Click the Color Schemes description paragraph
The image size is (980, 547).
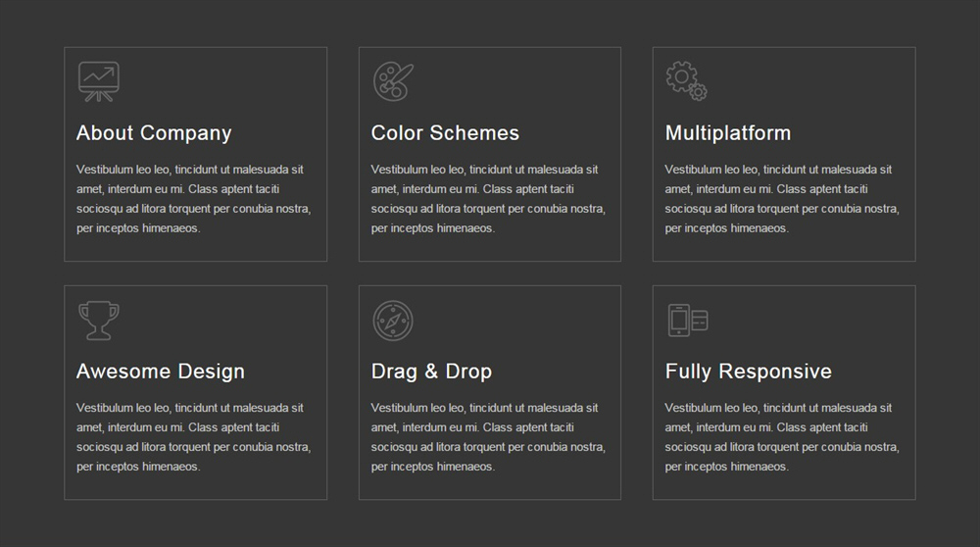click(488, 199)
